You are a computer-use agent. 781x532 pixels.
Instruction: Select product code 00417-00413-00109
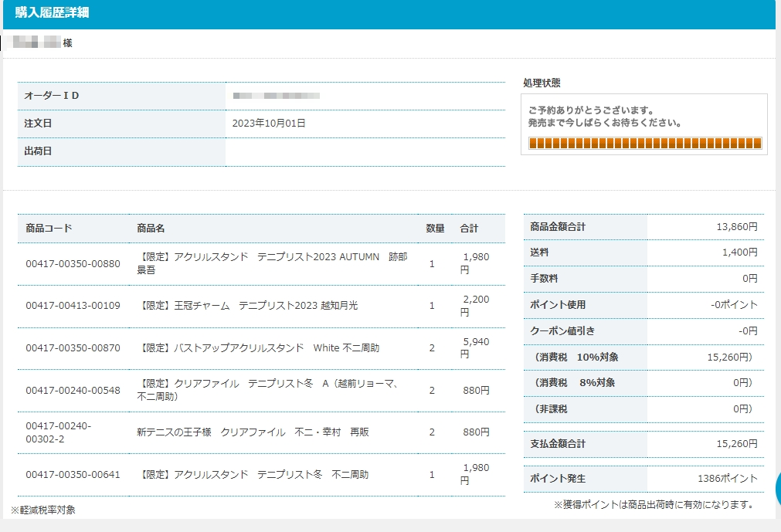[73, 306]
